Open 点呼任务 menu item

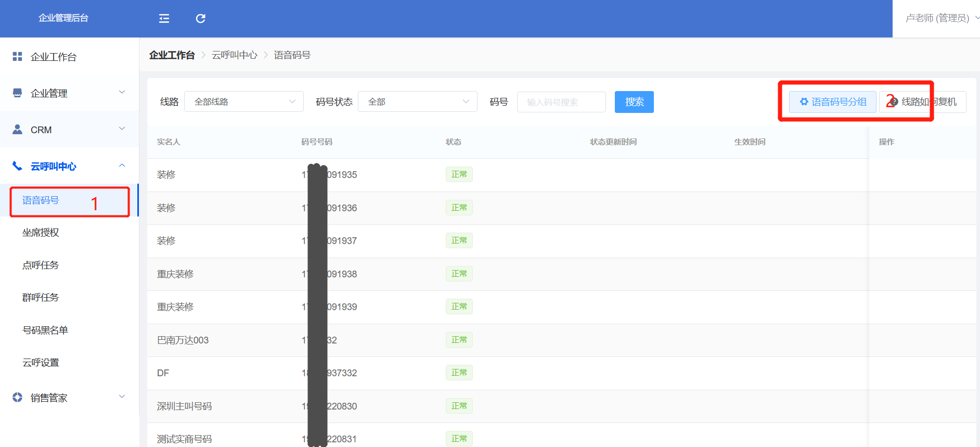pos(41,265)
